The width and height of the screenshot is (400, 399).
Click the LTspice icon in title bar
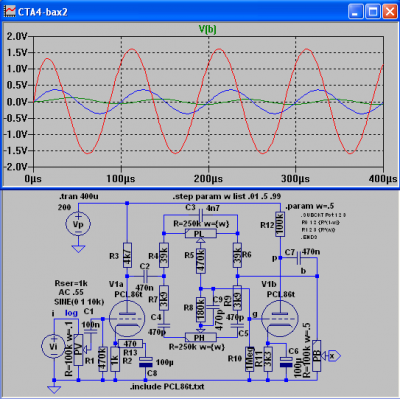pyautogui.click(x=9, y=12)
